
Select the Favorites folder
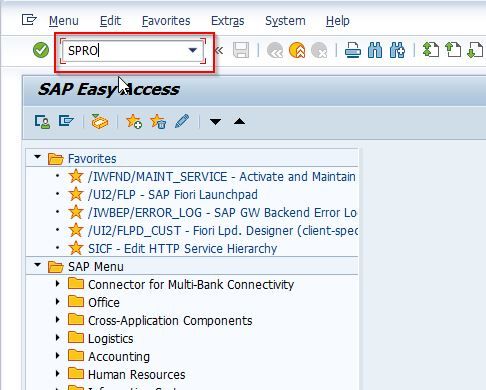[92, 159]
